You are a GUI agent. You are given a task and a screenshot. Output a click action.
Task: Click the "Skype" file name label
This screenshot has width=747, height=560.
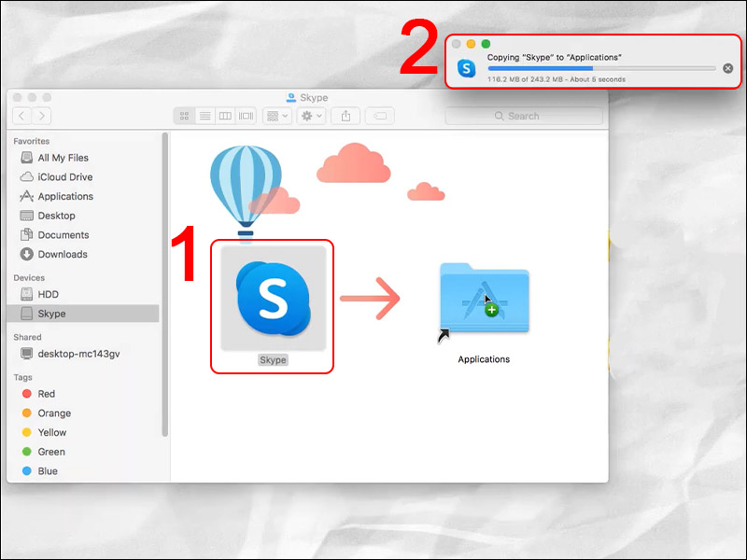273,360
